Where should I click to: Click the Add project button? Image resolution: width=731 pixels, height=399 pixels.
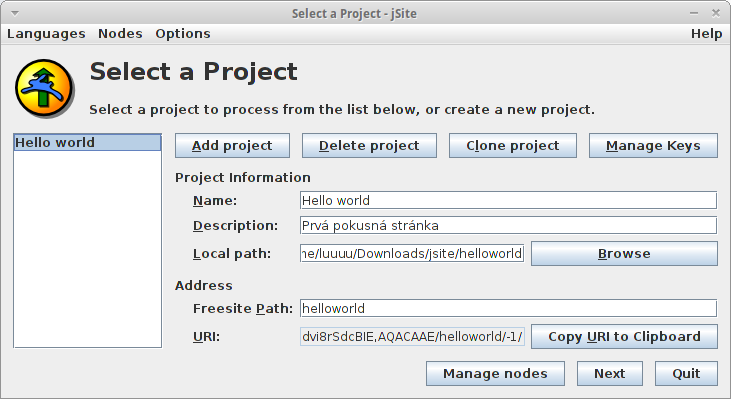point(232,145)
